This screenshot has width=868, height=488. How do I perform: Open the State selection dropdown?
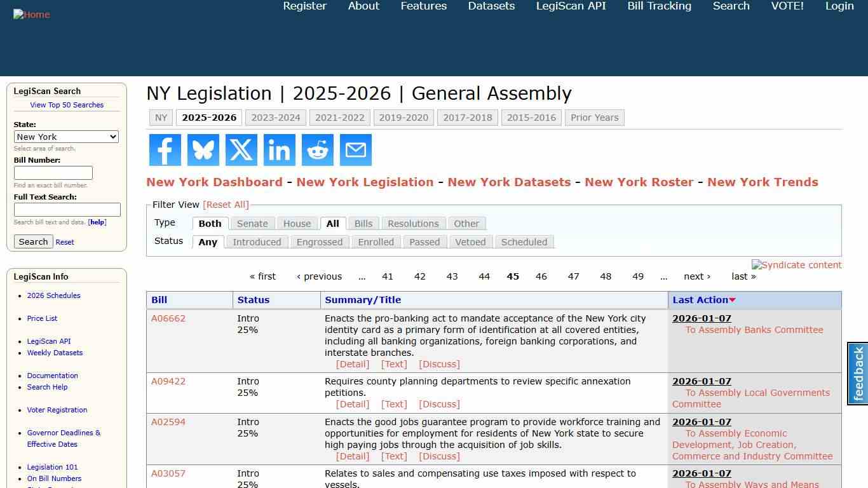[x=66, y=137]
